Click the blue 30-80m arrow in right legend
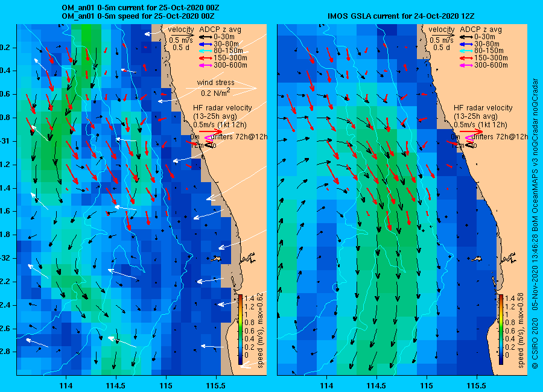The height and width of the screenshot is (392, 543). (466, 44)
